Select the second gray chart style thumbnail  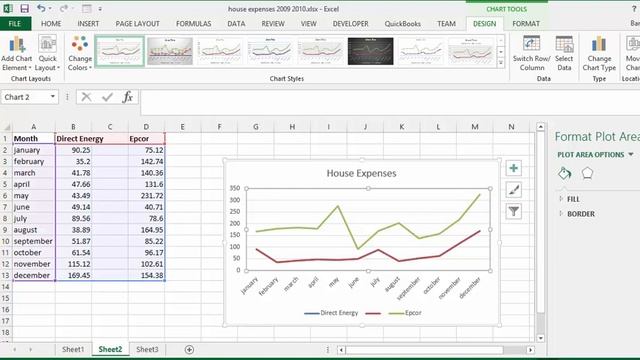[x=170, y=51]
